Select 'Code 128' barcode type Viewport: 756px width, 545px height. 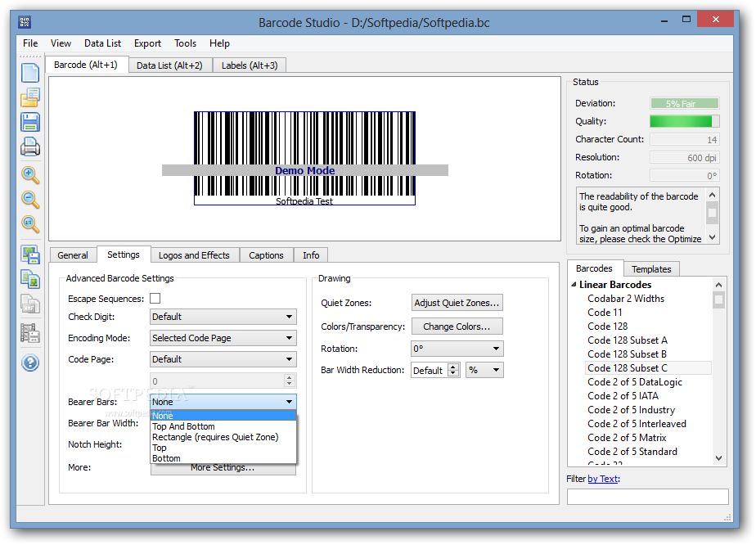click(x=607, y=327)
